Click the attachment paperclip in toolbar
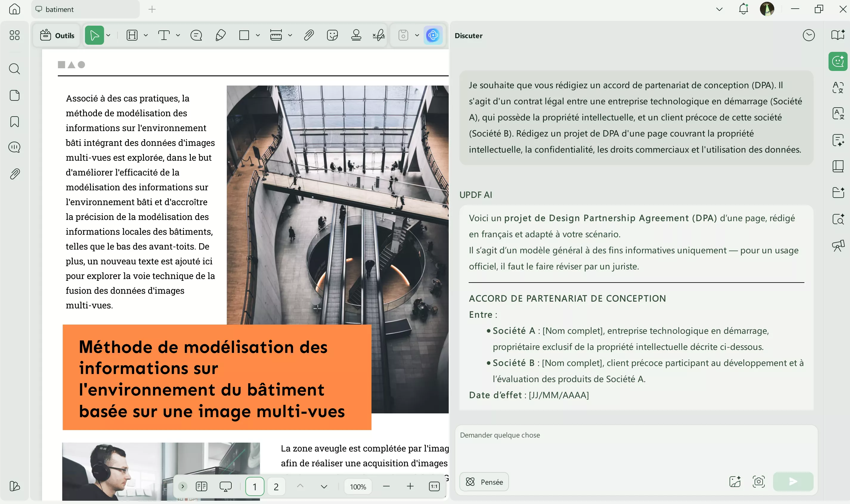850x504 pixels. point(309,35)
